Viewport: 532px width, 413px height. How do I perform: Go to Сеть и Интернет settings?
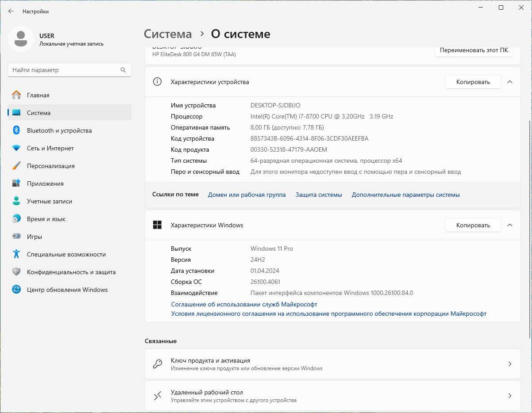tap(69, 148)
